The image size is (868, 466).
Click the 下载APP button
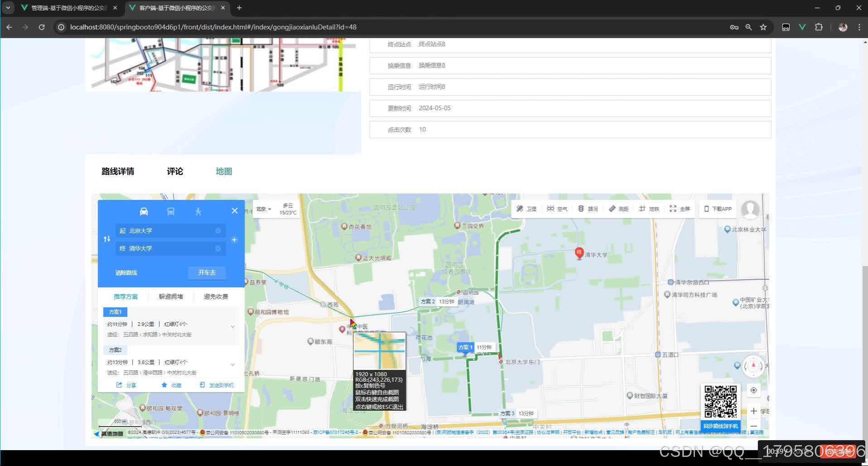click(x=718, y=209)
